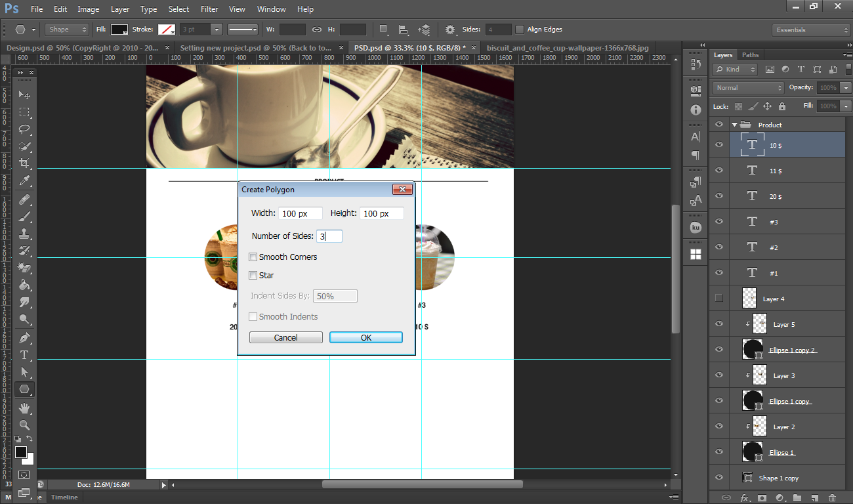The width and height of the screenshot is (853, 504).
Task: Open the blend mode Normal dropdown
Action: 748,87
